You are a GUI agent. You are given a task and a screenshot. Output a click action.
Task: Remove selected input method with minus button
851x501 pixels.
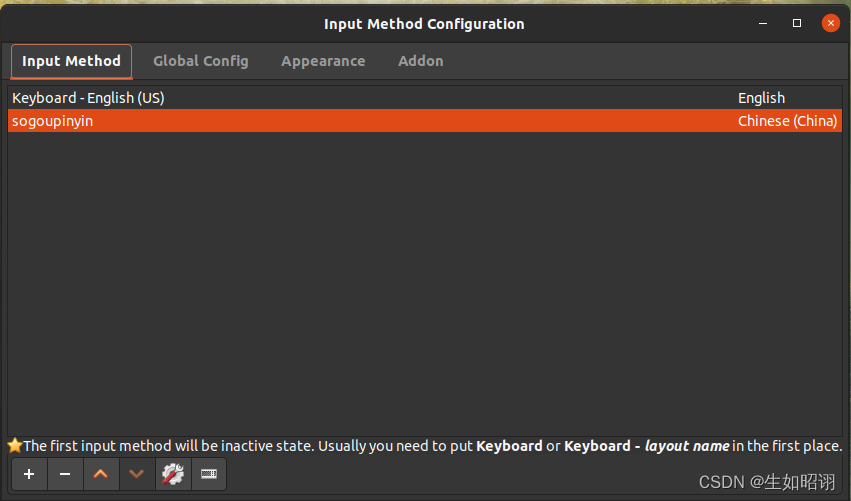coord(65,474)
